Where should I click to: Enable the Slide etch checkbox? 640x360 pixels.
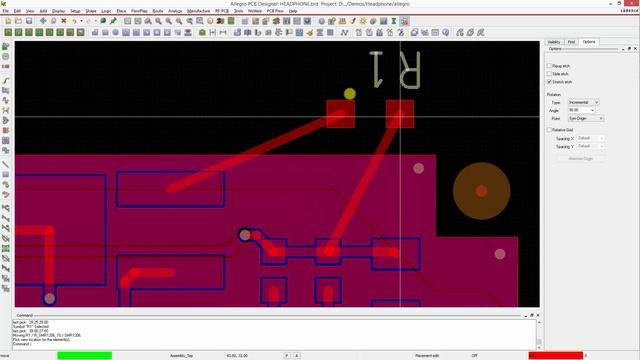point(549,74)
